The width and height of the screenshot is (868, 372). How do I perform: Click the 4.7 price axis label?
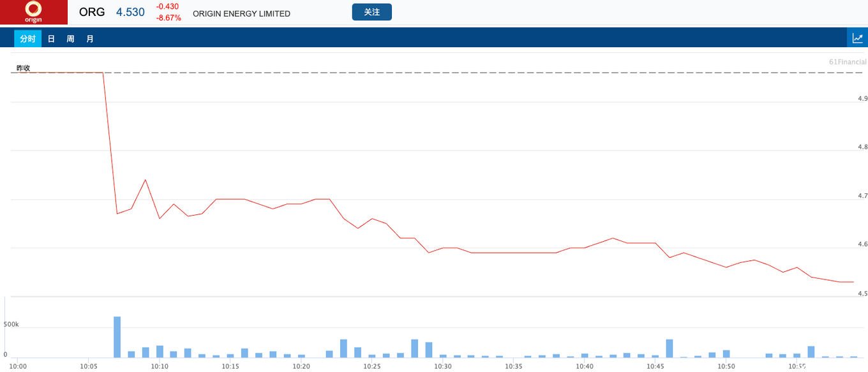(862, 196)
